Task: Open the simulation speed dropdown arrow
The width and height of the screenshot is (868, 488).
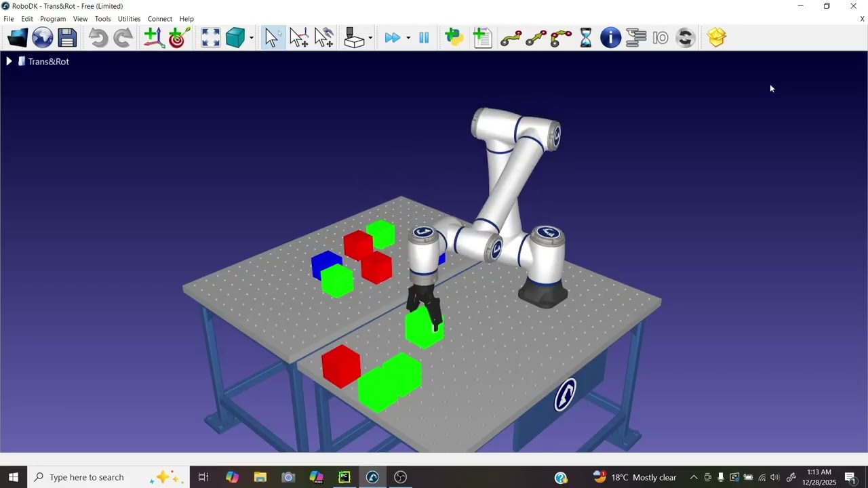Action: [x=408, y=38]
